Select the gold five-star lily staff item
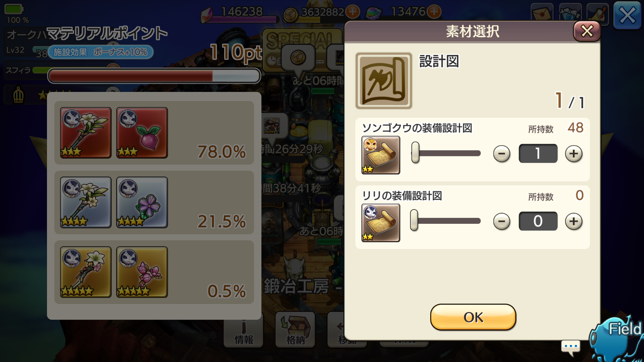Image resolution: width=644 pixels, height=362 pixels. click(86, 272)
